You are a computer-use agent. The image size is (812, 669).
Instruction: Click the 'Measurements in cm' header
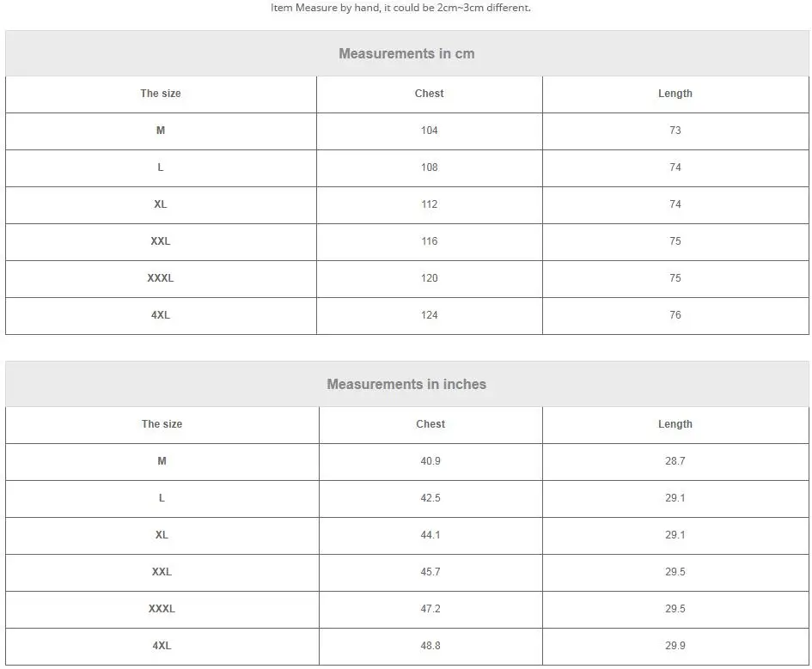[406, 54]
